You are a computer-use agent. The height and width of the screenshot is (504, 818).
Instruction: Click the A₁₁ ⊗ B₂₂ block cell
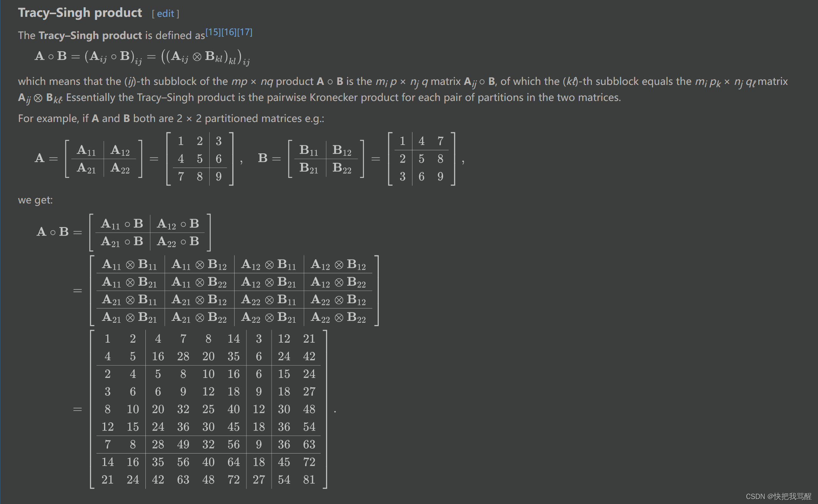[x=199, y=282]
